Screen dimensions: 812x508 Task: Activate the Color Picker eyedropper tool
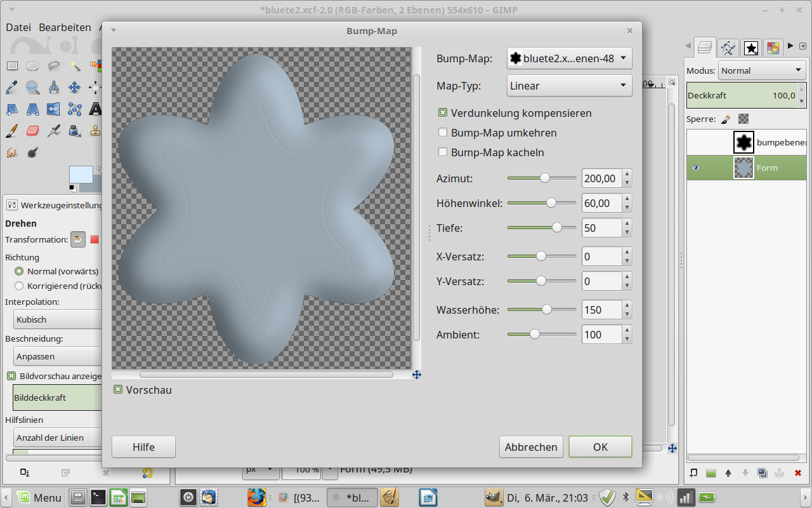[x=12, y=88]
